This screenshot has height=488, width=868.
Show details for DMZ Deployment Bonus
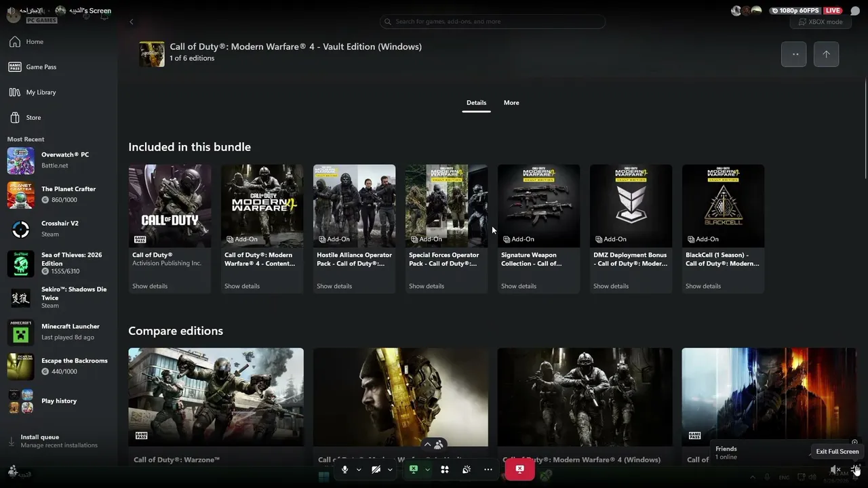point(611,286)
